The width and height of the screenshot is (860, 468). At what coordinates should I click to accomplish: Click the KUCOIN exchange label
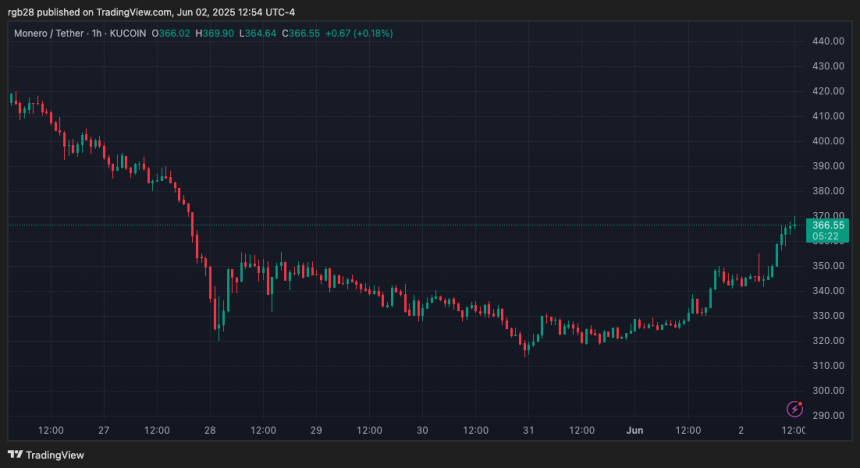pos(128,33)
